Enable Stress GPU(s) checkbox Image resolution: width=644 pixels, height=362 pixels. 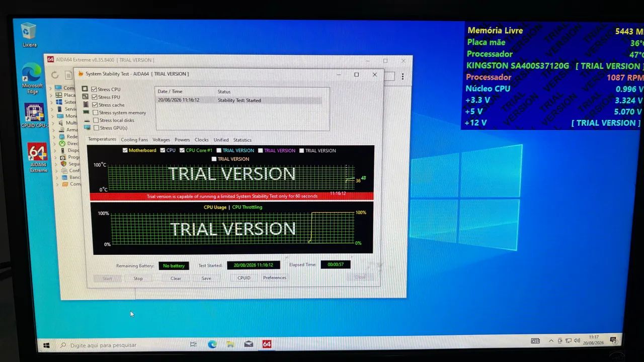click(x=96, y=128)
